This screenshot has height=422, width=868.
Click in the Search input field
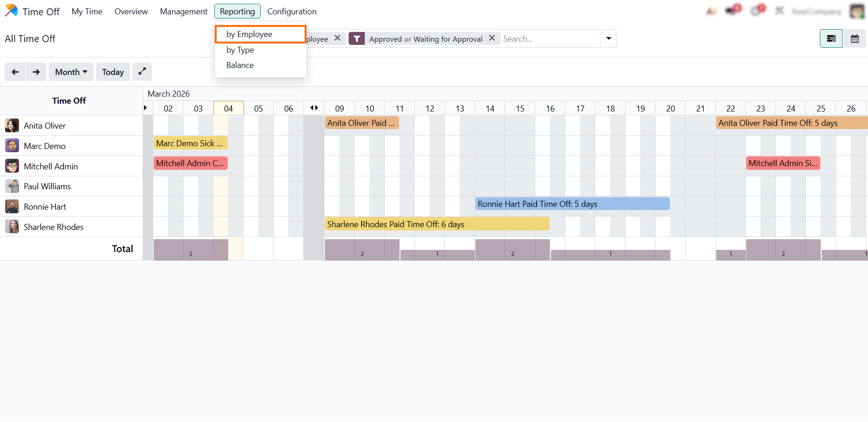pos(550,39)
